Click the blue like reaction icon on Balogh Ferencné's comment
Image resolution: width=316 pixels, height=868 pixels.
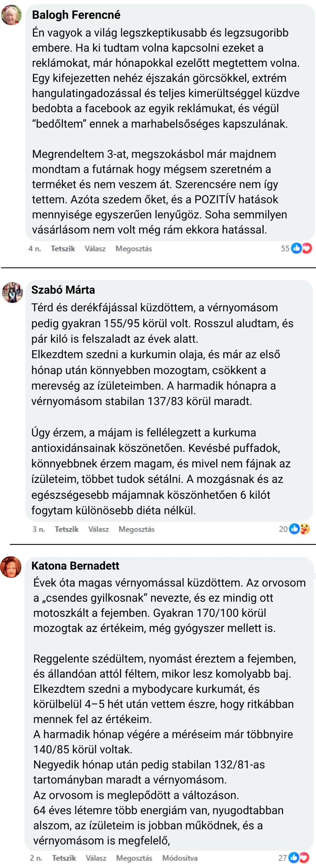[x=296, y=248]
